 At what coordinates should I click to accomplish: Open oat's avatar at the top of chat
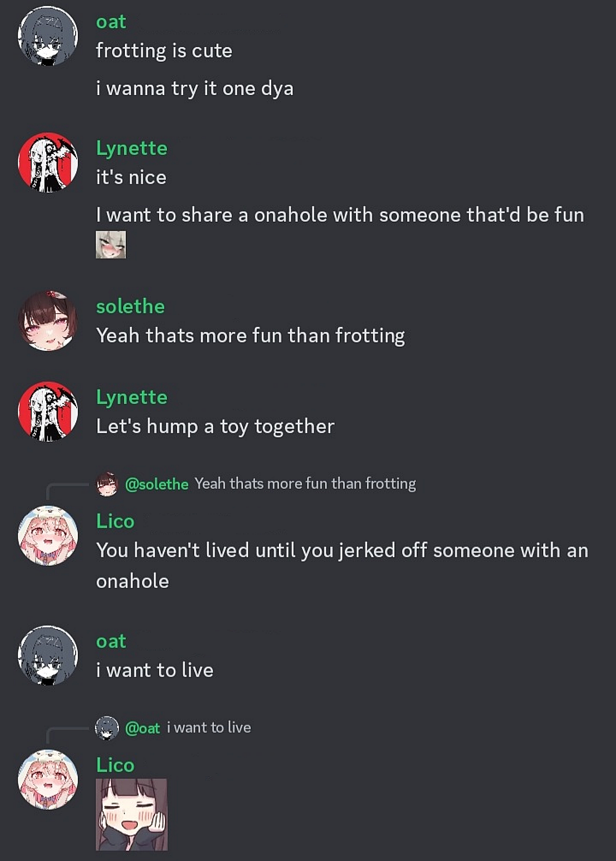pyautogui.click(x=48, y=36)
